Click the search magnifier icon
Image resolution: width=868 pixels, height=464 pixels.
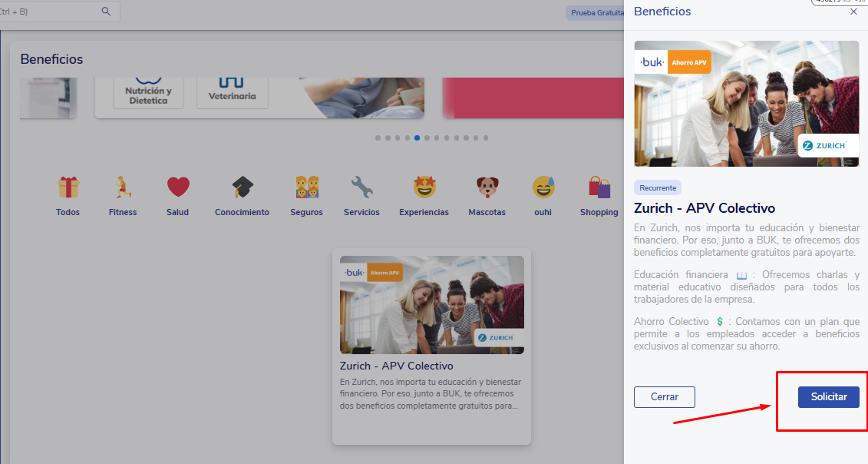click(x=106, y=12)
